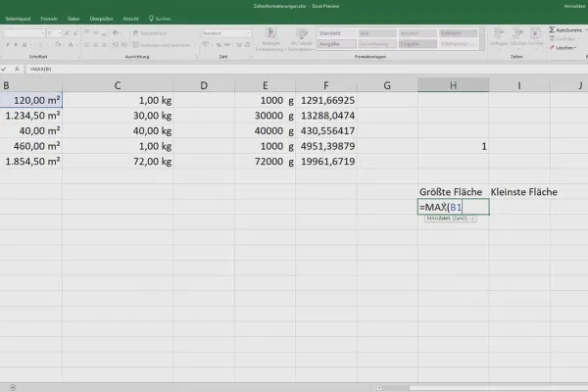The height and width of the screenshot is (392, 588).
Task: Select cell with 120,00 m²
Action: point(30,100)
